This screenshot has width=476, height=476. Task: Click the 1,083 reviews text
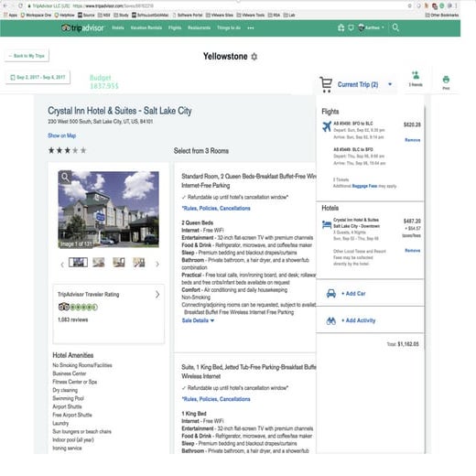click(x=73, y=319)
